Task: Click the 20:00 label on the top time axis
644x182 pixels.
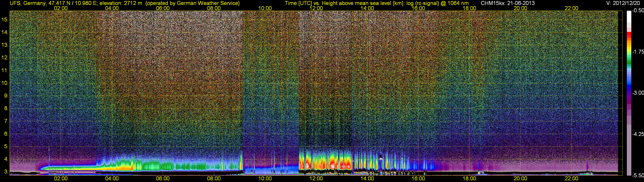Action: [x=521, y=8]
